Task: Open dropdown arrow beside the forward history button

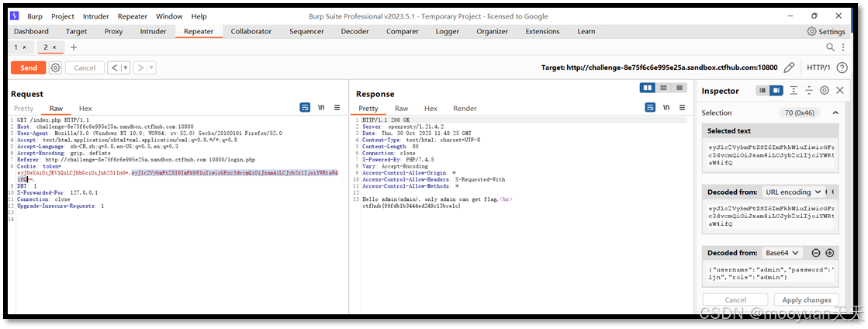Action: coord(151,68)
